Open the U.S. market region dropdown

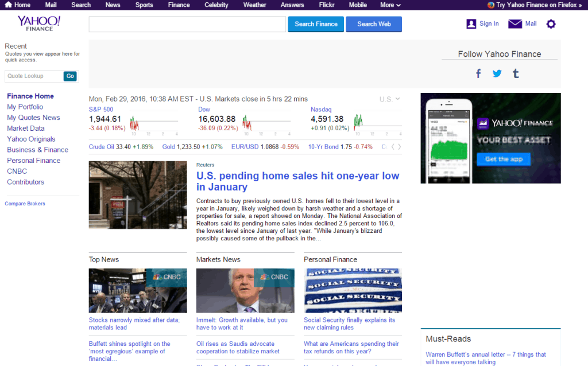click(x=390, y=99)
